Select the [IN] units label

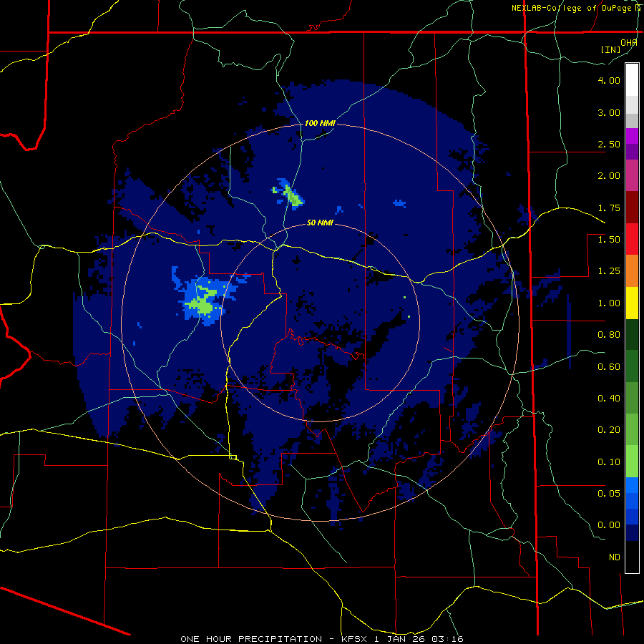[610, 49]
